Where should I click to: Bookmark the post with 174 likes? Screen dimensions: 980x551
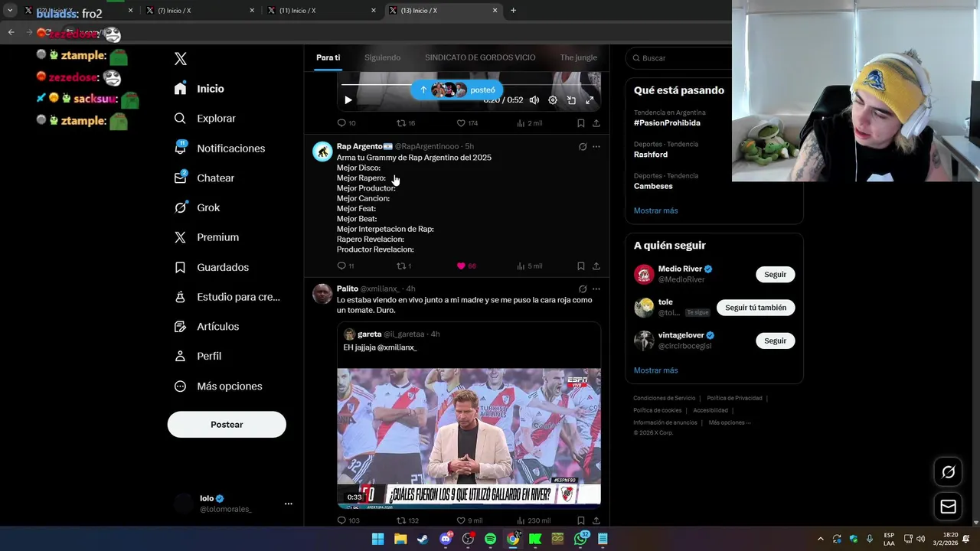pos(580,123)
